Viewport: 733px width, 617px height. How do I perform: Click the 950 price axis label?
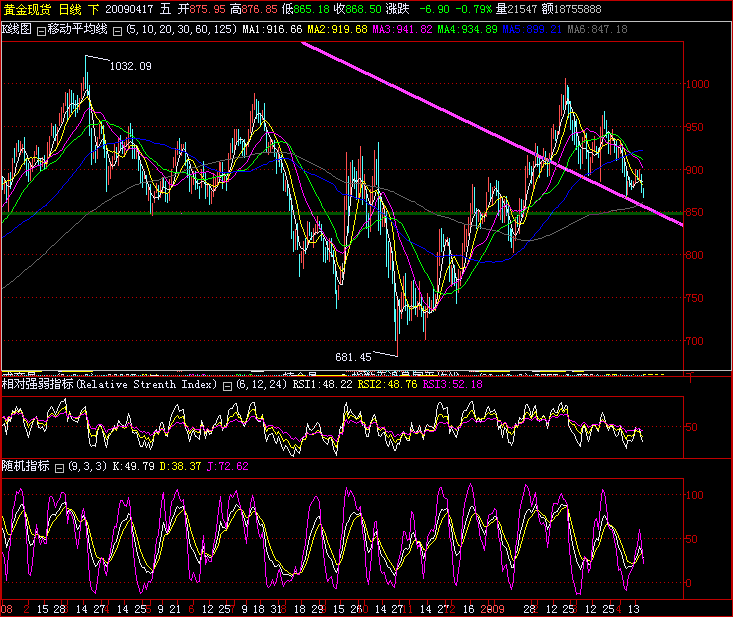pyautogui.click(x=694, y=127)
